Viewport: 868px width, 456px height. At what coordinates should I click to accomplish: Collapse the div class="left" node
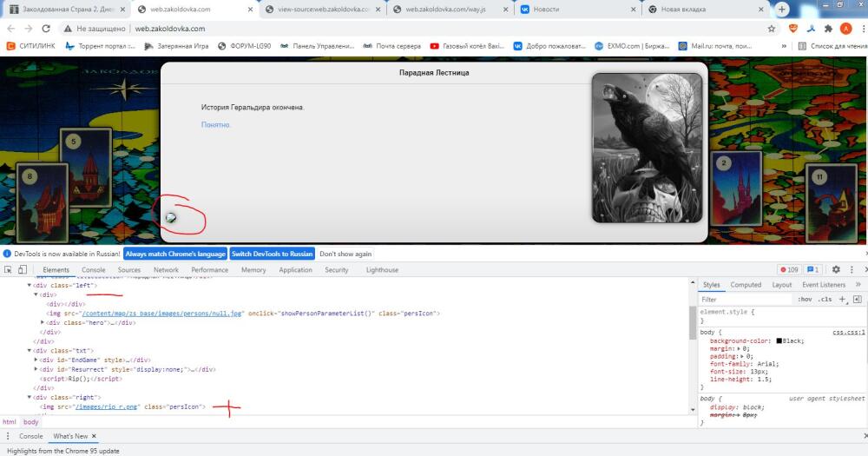30,286
